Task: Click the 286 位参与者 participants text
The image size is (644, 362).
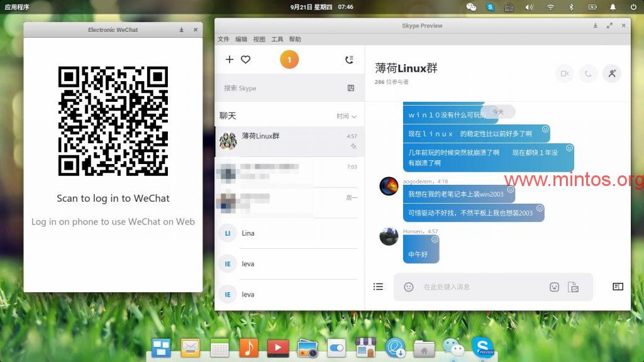Action: pyautogui.click(x=391, y=82)
